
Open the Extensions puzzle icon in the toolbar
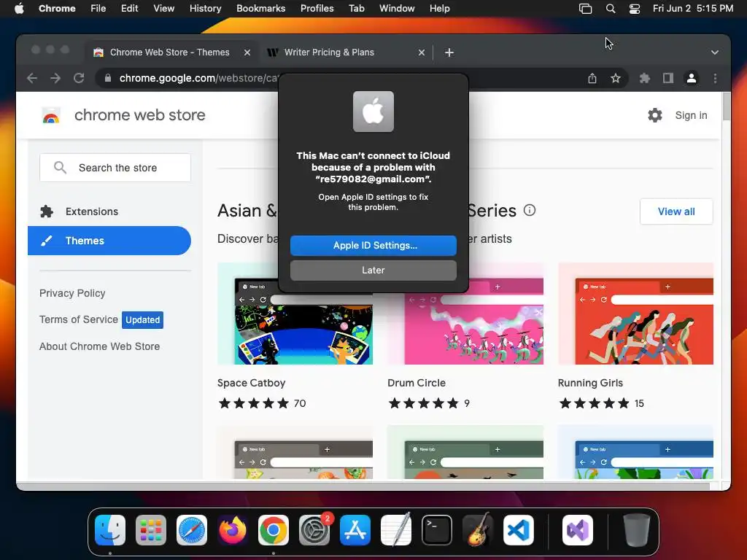click(645, 78)
